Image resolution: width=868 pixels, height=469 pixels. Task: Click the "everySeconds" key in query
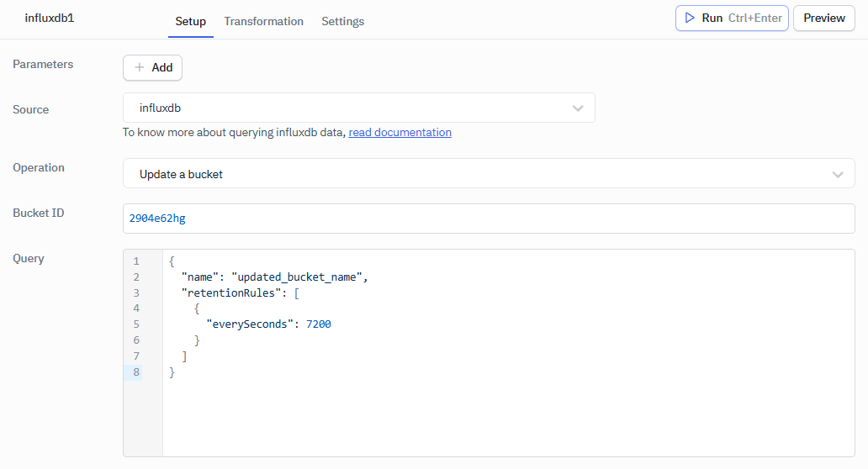point(248,324)
